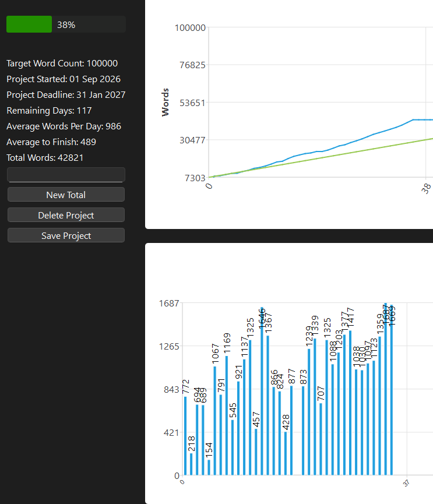The width and height of the screenshot is (433, 504).
Task: Click the 30477 y-axis label
Action: pos(192,140)
